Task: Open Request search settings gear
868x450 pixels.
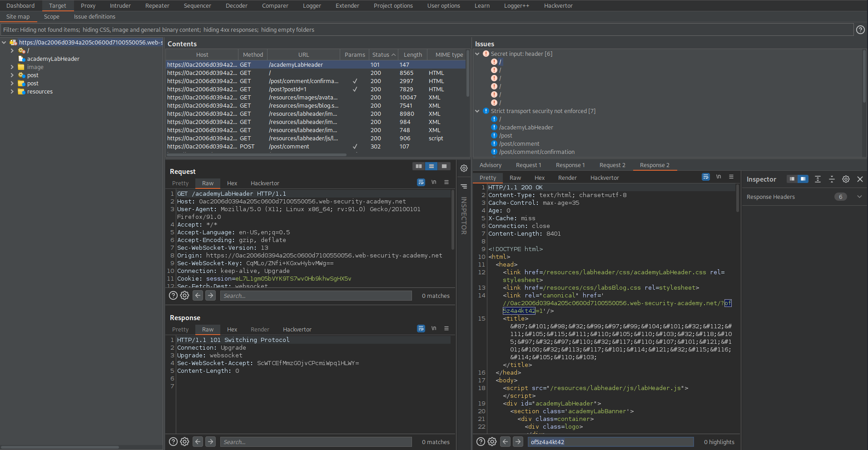Action: [184, 295]
